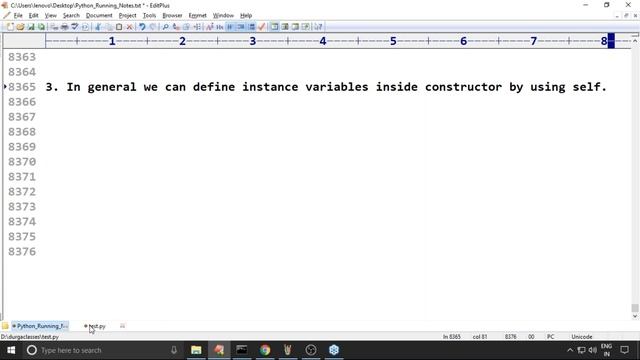Show hidden system tray icons chevron

tap(570, 350)
